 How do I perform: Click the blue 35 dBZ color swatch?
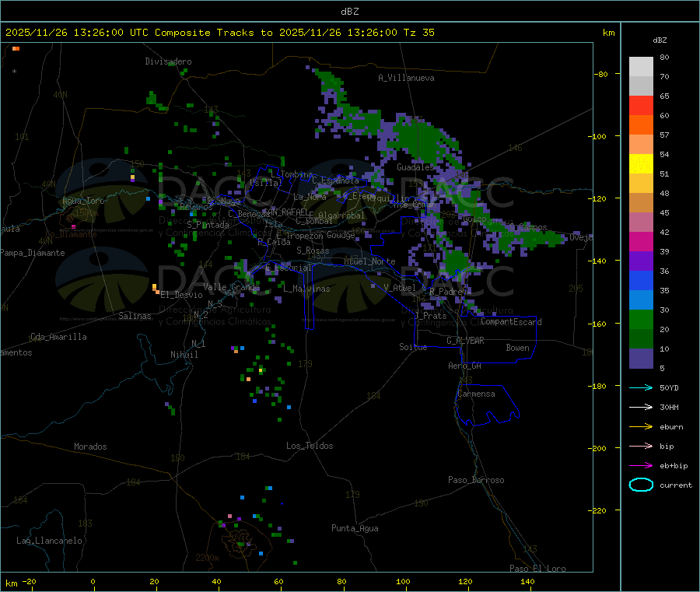pos(641,280)
